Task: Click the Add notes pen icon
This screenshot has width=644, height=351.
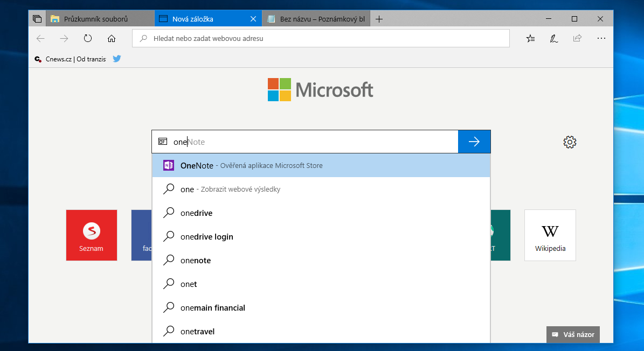Action: 553,38
